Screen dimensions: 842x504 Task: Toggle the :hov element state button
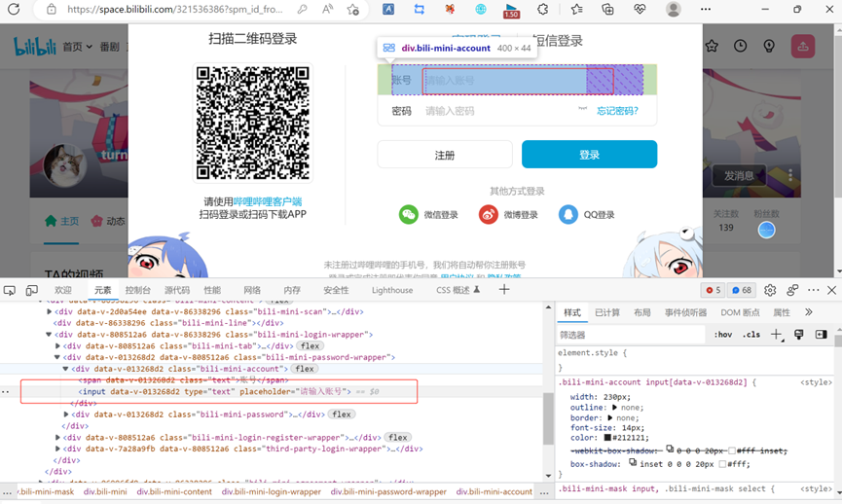[x=723, y=335]
